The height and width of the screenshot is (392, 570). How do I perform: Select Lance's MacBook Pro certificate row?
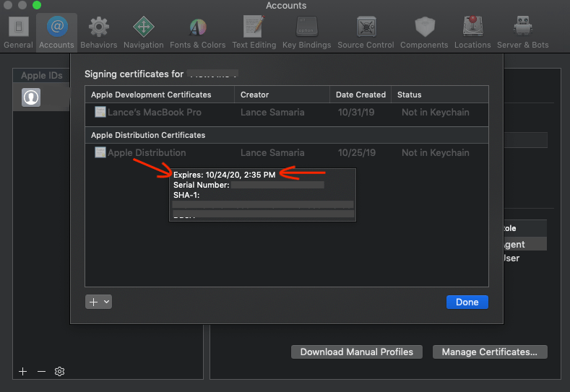[x=287, y=113]
